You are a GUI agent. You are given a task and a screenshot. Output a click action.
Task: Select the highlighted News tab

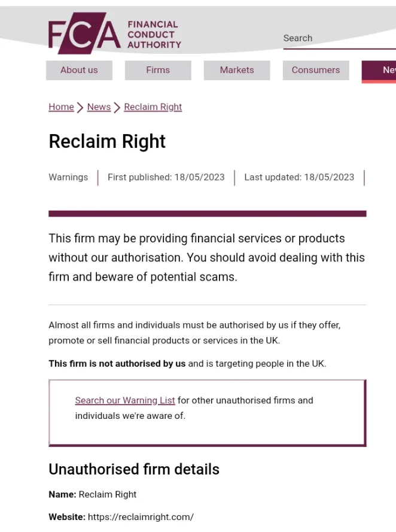click(379, 71)
